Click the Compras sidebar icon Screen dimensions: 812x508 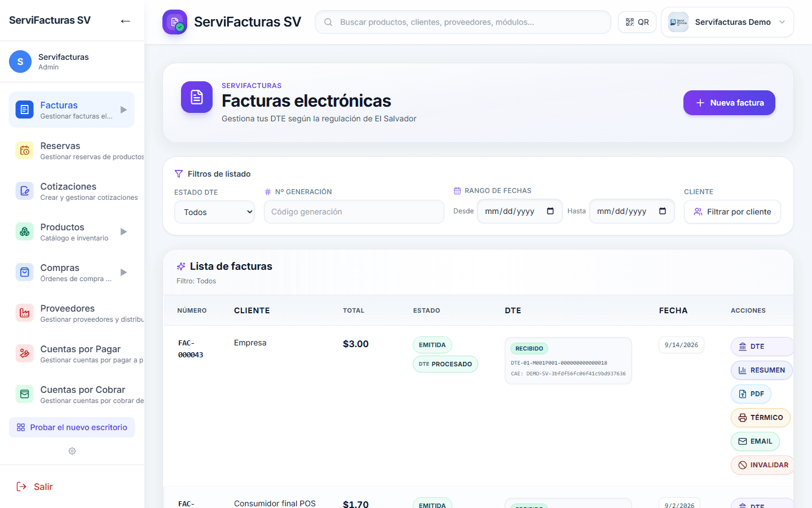(24, 272)
